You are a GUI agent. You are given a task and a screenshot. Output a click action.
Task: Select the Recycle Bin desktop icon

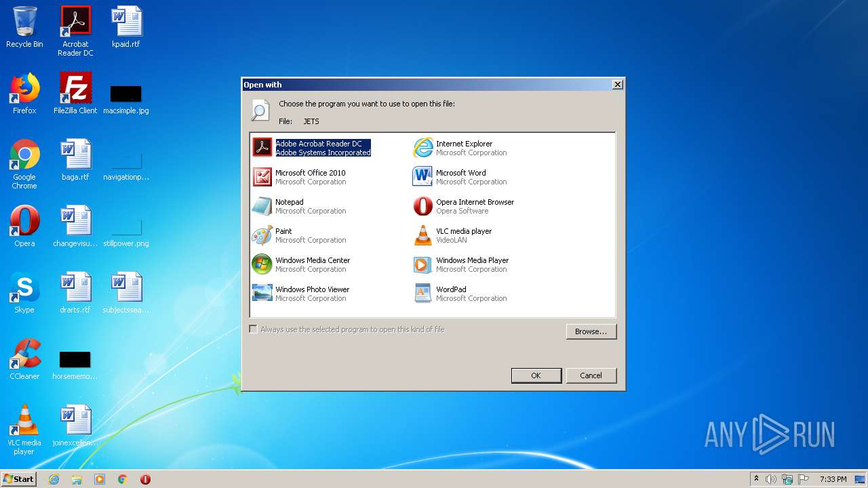pos(24,28)
